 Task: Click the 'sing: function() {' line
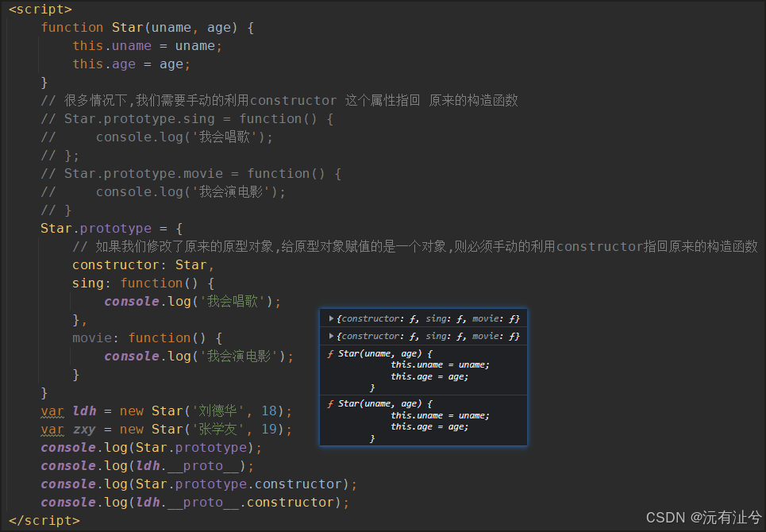click(143, 283)
